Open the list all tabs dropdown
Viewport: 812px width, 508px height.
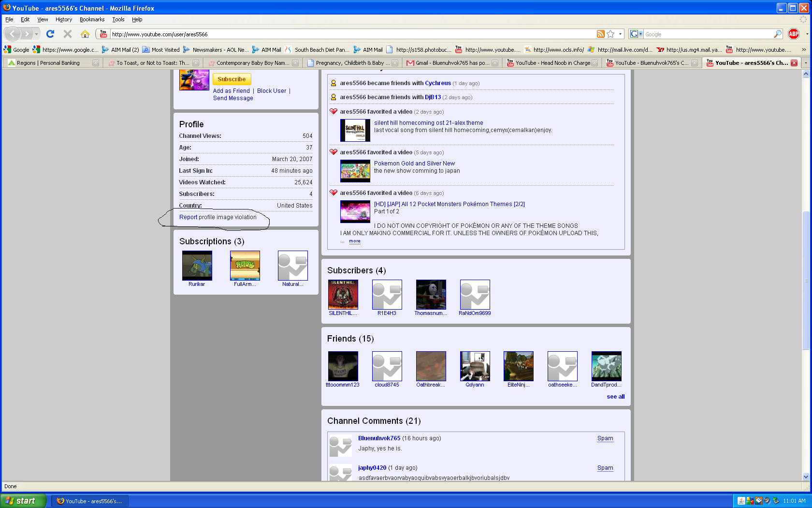point(806,63)
